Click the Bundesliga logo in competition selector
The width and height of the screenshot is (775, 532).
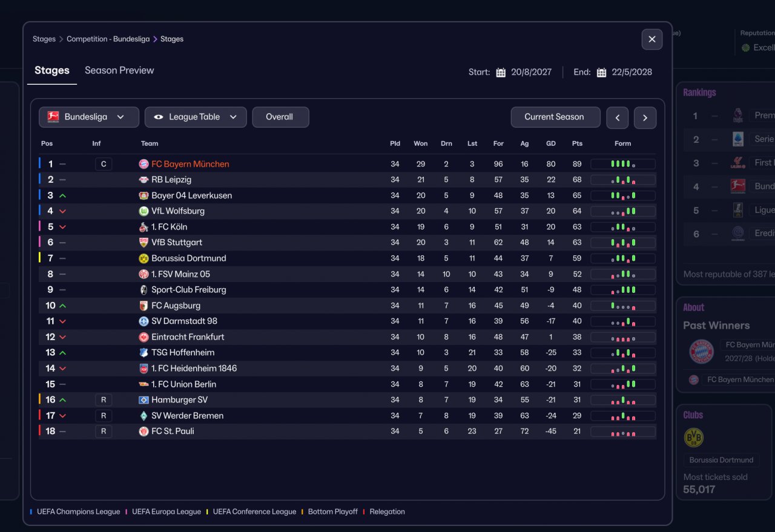click(x=53, y=117)
